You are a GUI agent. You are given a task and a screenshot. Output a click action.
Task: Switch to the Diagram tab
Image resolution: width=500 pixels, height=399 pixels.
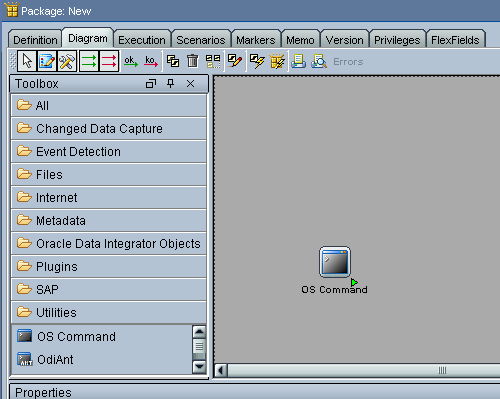(88, 38)
